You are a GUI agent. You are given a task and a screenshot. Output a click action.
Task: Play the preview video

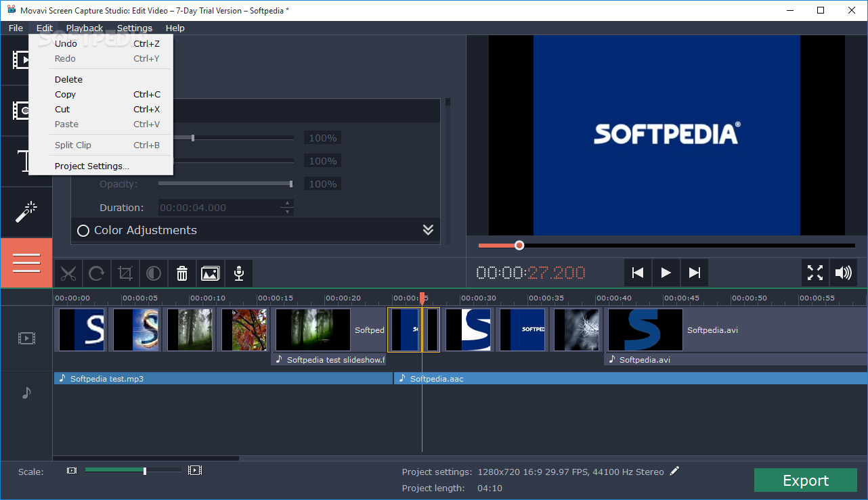pyautogui.click(x=666, y=273)
